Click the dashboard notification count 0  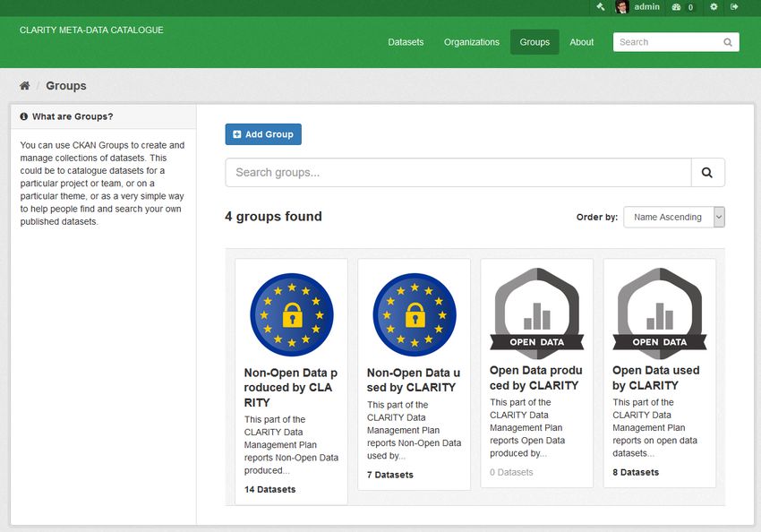click(690, 7)
